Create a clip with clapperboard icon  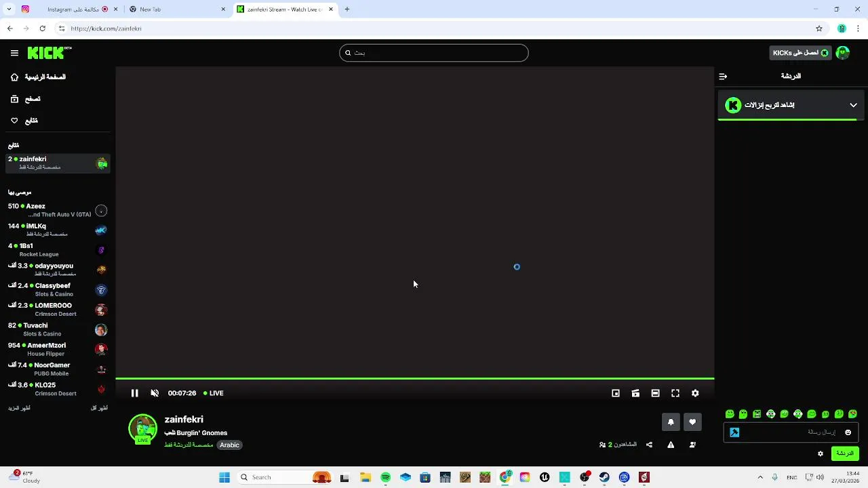click(x=635, y=393)
